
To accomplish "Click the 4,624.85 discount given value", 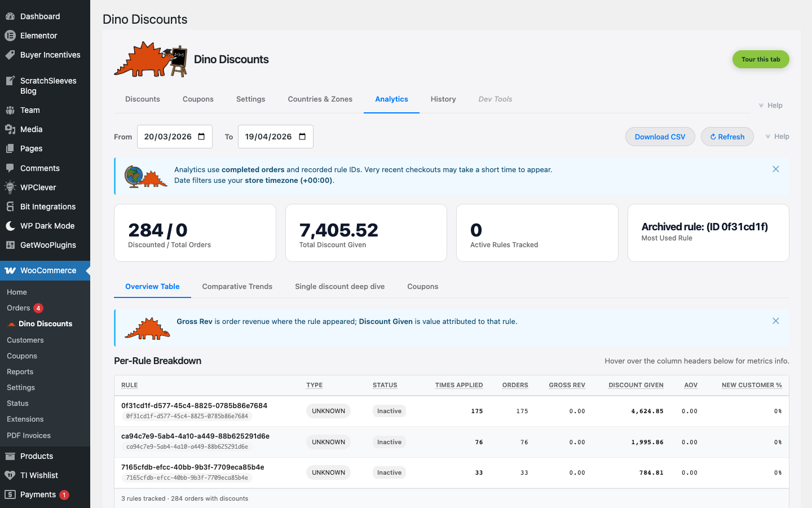I will point(647,411).
